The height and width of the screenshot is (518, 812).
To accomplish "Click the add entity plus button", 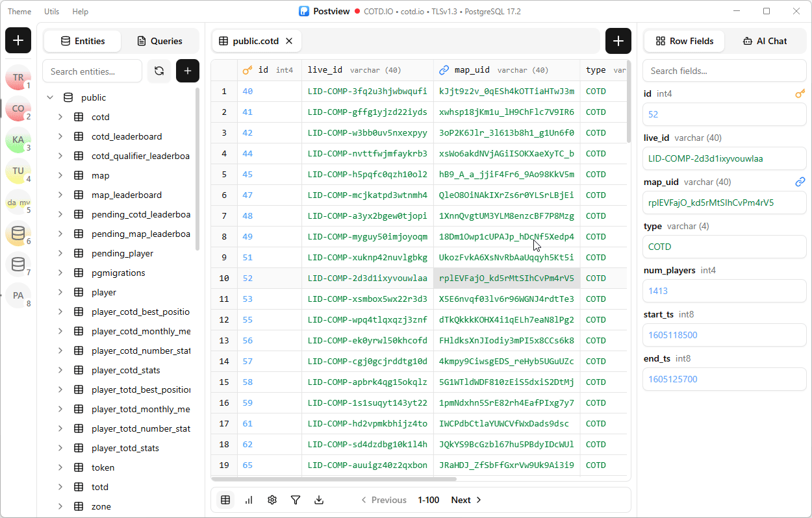I will pos(188,71).
